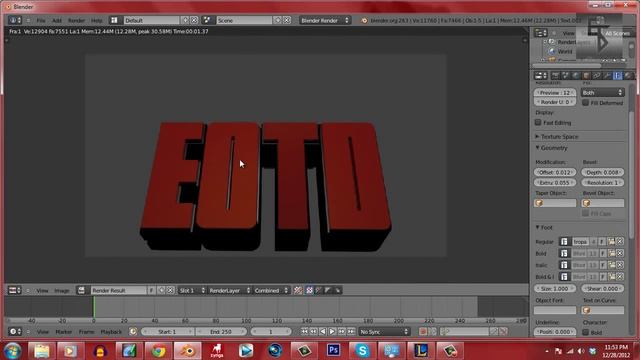
Task: Click the Extrude 0.055 value field
Action: pyautogui.click(x=555, y=182)
